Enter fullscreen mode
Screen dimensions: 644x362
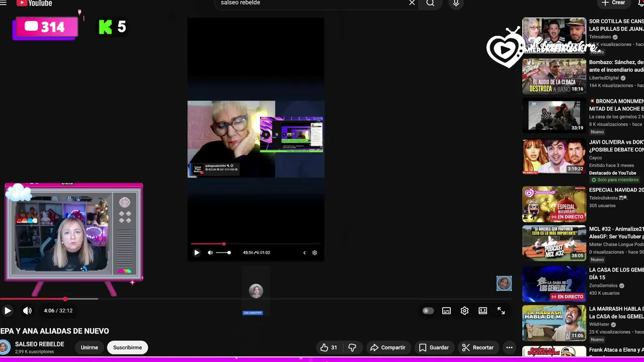[501, 311]
